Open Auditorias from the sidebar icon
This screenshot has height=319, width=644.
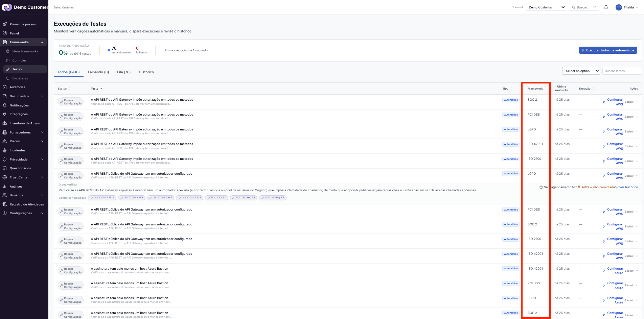click(x=5, y=87)
